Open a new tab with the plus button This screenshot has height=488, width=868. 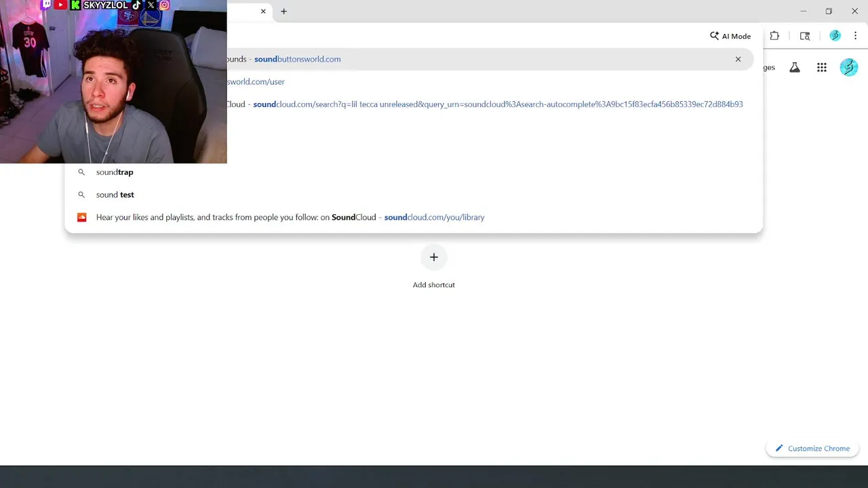283,12
